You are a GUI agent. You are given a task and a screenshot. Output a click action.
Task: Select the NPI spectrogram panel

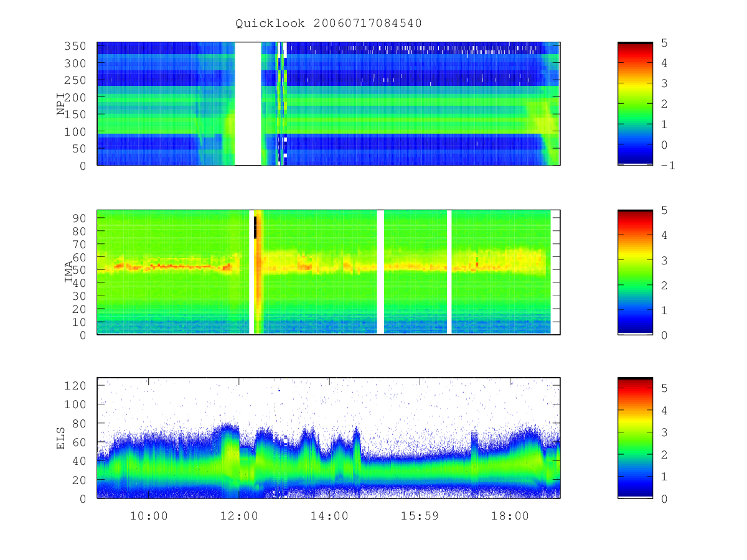[329, 104]
